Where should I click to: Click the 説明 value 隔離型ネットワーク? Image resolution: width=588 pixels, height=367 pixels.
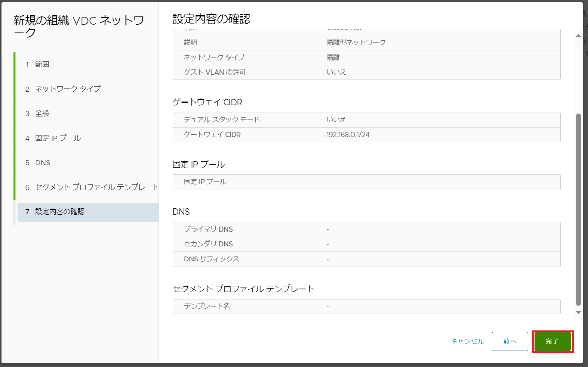click(x=356, y=43)
